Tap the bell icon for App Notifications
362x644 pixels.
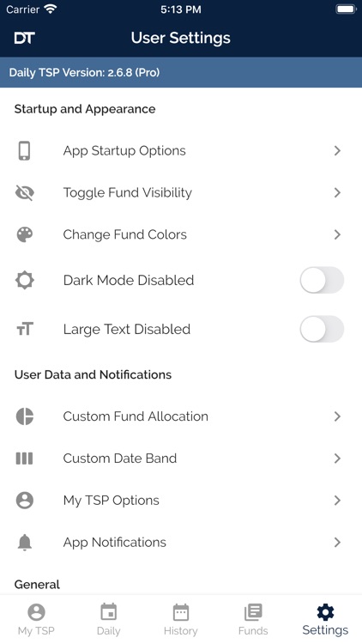24,543
